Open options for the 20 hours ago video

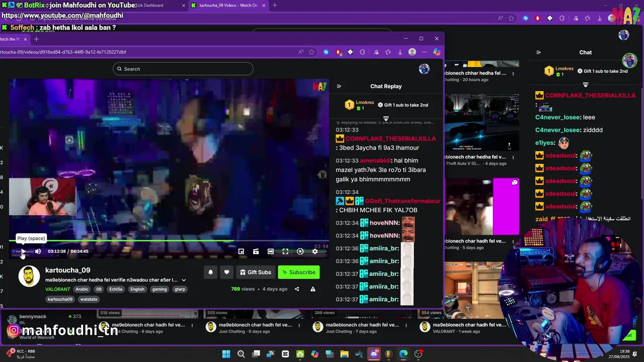(513, 73)
